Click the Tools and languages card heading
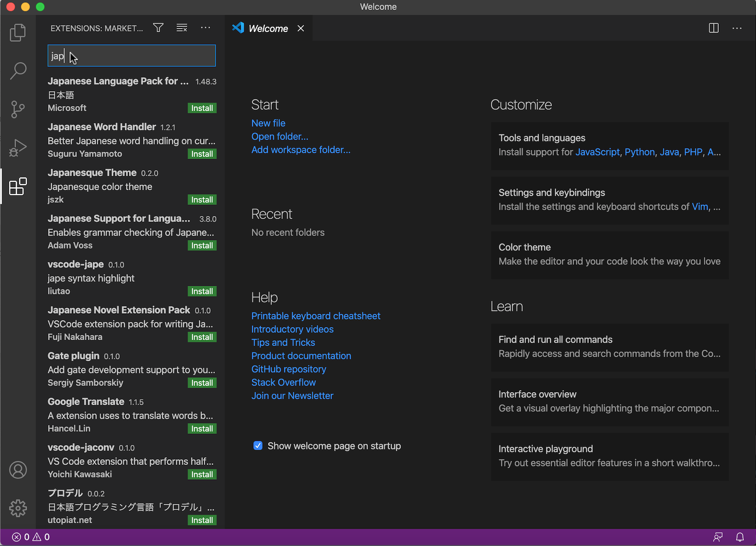756x546 pixels. (x=542, y=138)
